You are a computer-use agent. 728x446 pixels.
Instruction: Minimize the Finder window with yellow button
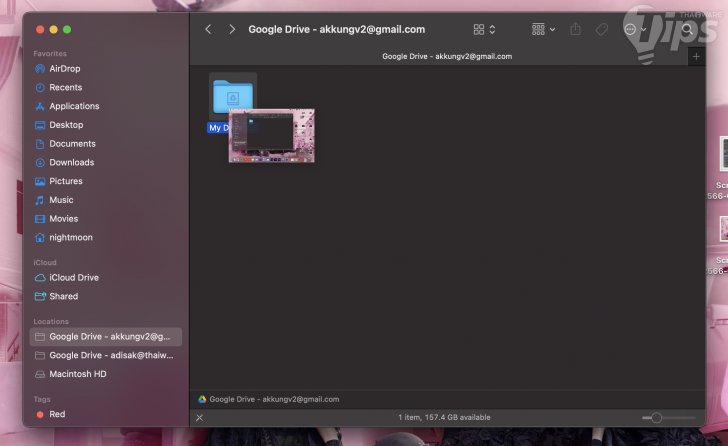(x=53, y=30)
